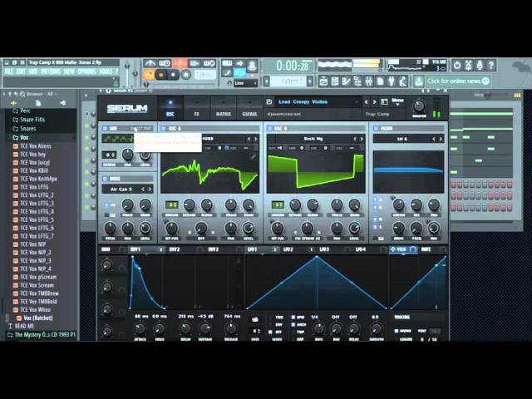This screenshot has height=399, width=532.
Task: Click the online news button
Action: (457, 81)
